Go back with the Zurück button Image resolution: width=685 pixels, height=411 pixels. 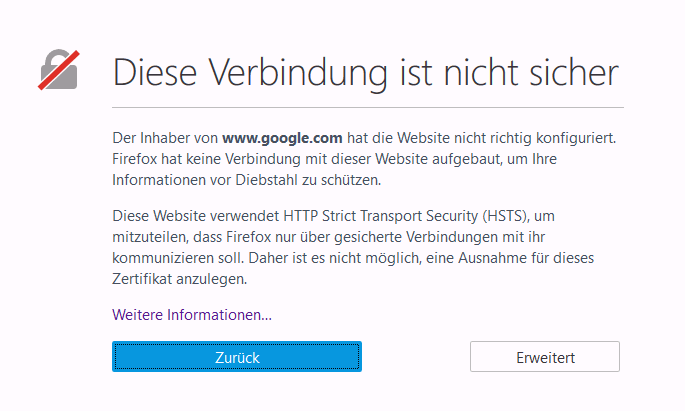click(x=237, y=357)
